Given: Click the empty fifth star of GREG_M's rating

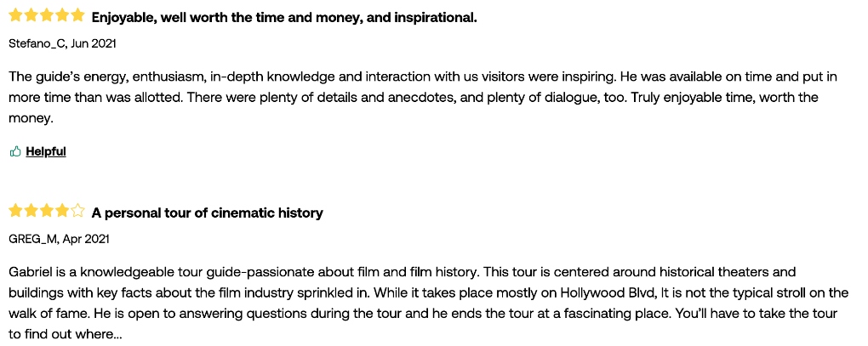Looking at the screenshot, I should point(78,211).
